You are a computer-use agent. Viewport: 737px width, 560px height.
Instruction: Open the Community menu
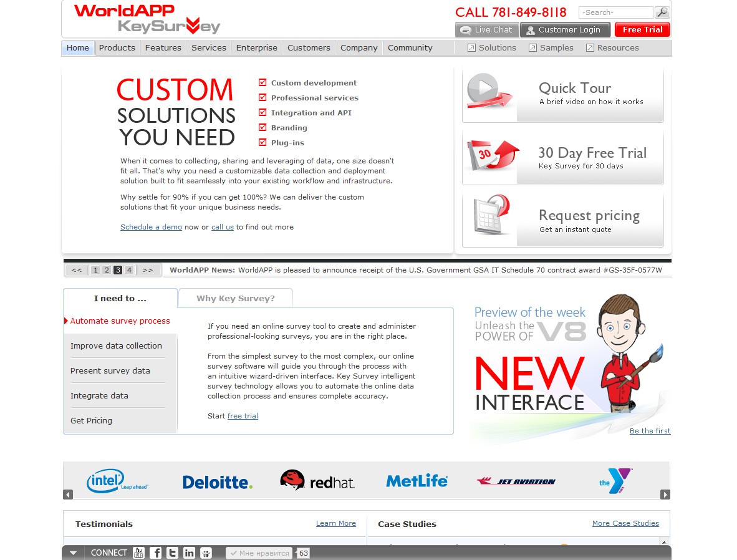pyautogui.click(x=410, y=47)
